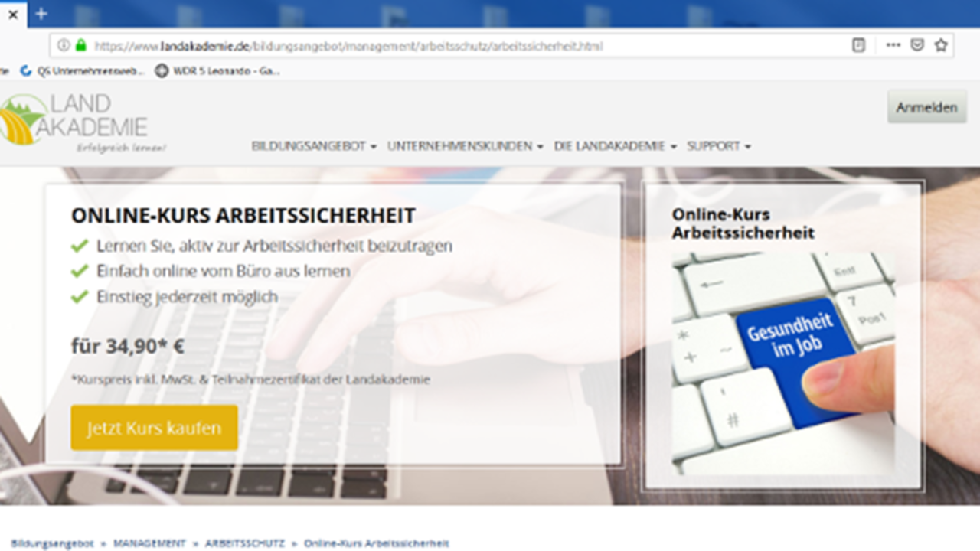Toggle reader view icon in address bar
Viewport: 980px width, 551px height.
[858, 45]
